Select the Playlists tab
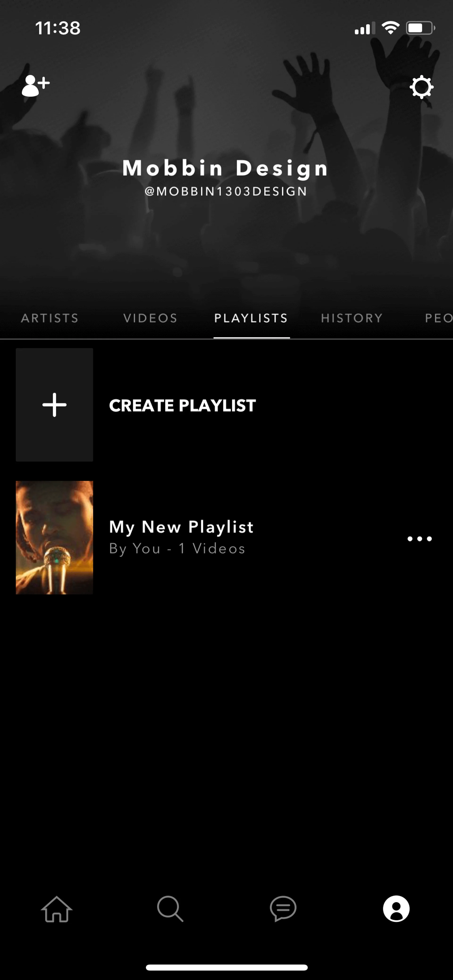This screenshot has width=453, height=980. coord(251,318)
